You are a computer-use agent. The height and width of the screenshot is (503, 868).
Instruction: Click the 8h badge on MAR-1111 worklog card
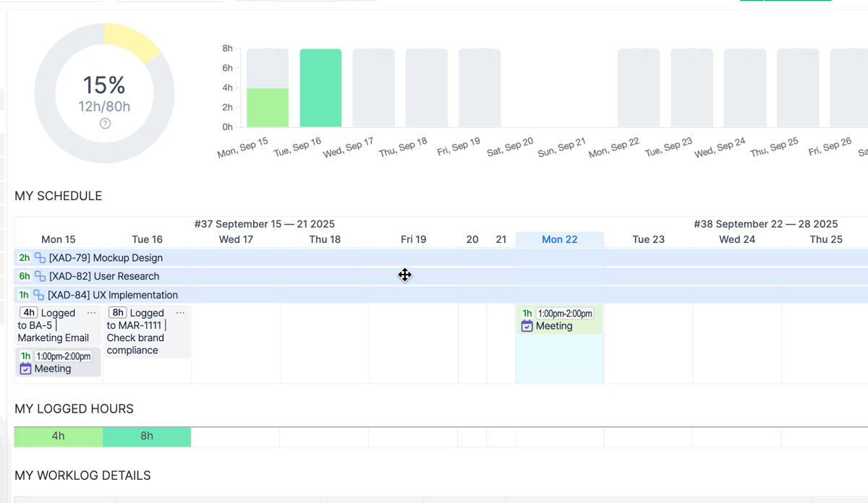(117, 313)
